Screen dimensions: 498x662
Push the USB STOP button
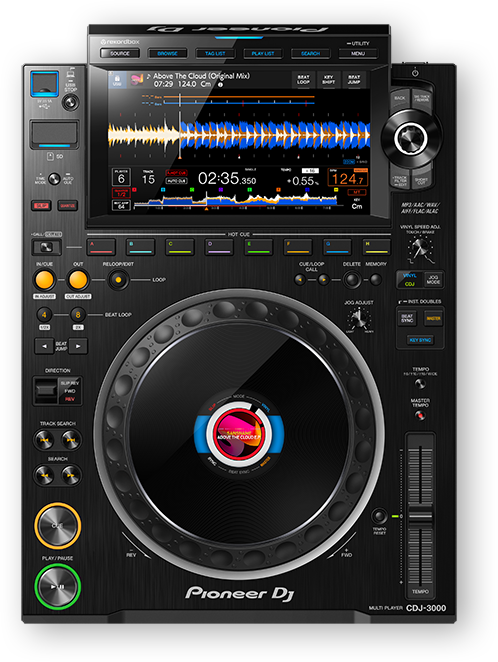[70, 102]
